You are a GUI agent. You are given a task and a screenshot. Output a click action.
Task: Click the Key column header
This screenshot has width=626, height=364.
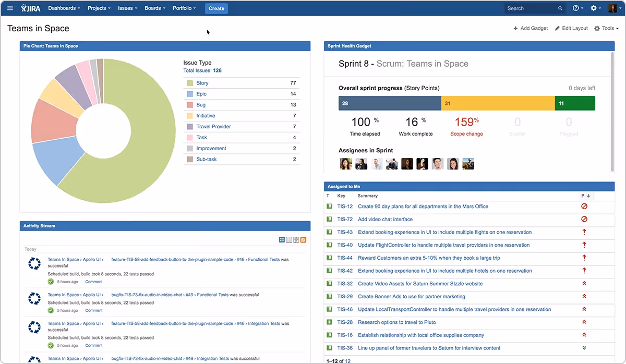point(341,196)
